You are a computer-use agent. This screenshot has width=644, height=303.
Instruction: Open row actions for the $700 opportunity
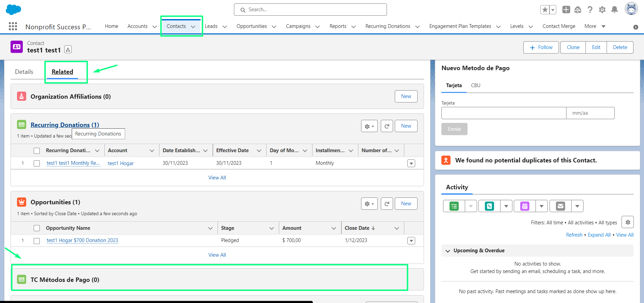(411, 241)
